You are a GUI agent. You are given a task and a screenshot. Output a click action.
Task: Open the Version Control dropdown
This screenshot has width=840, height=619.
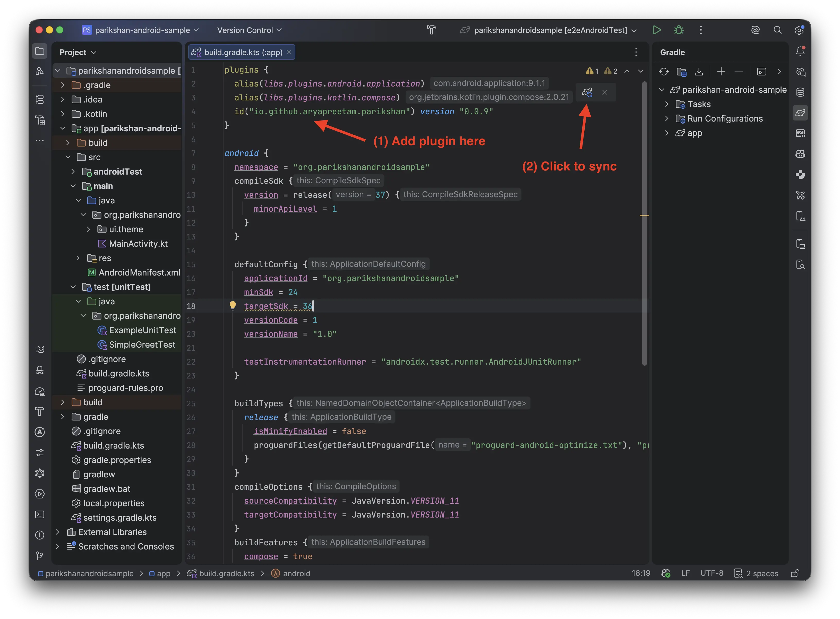pyautogui.click(x=249, y=30)
